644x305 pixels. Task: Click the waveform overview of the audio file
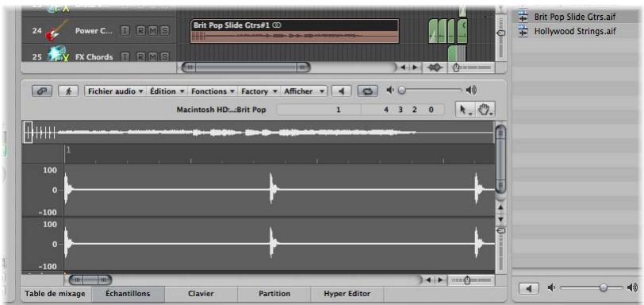259,133
